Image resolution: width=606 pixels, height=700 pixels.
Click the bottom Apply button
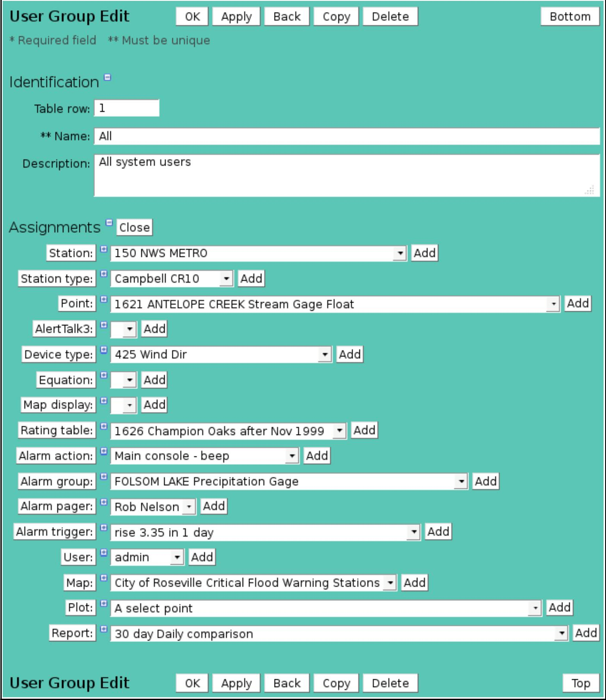point(236,683)
